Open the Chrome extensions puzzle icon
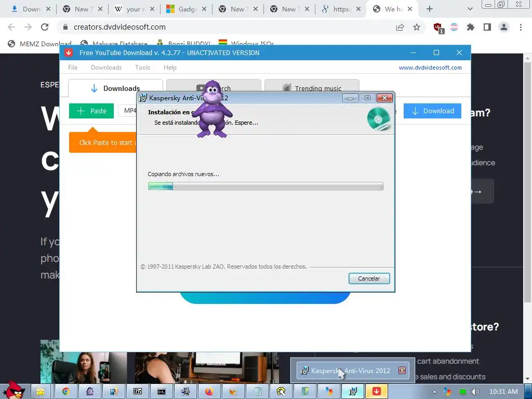This screenshot has width=532, height=399. pos(470,27)
